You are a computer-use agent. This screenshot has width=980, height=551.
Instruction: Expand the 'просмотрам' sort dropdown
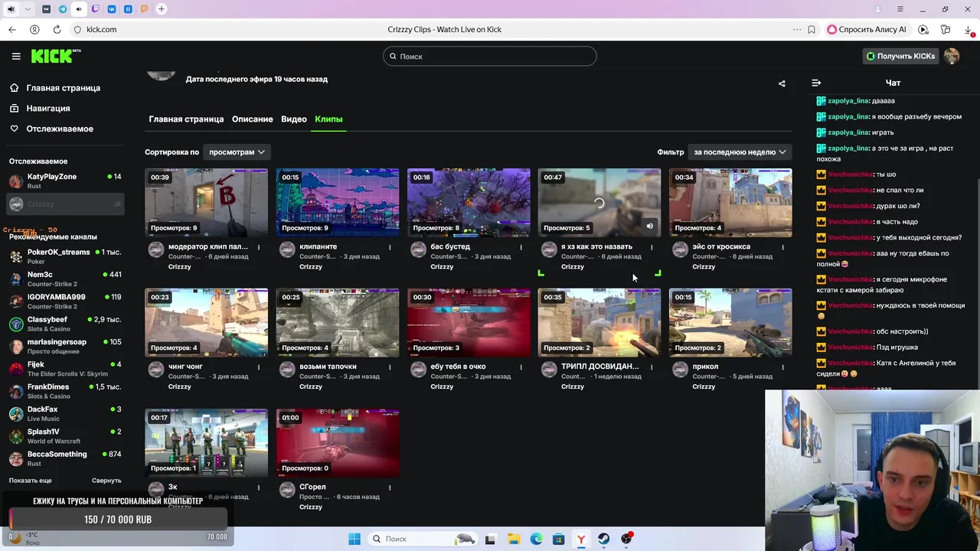(237, 152)
